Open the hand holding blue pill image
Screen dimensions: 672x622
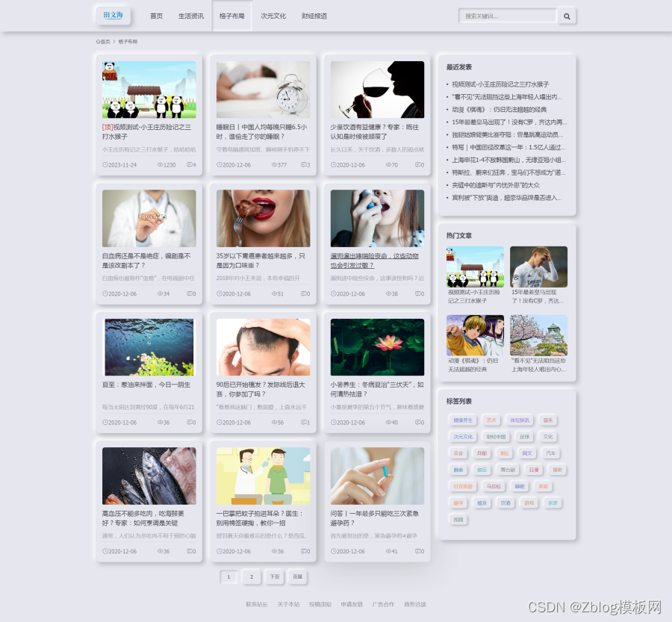point(377,476)
